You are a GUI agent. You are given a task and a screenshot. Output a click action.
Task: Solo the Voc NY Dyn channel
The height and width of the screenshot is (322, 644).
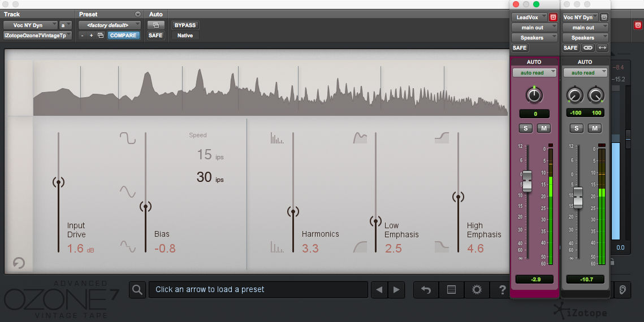[576, 128]
